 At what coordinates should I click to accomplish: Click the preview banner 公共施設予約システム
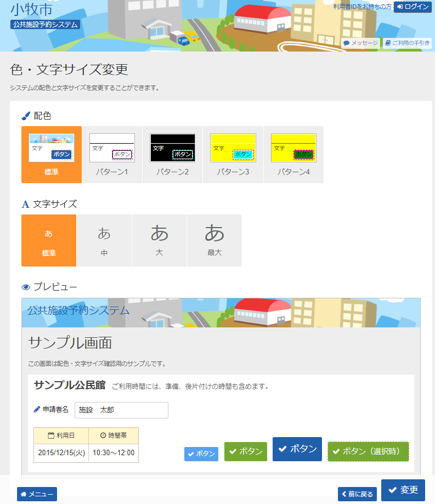pyautogui.click(x=78, y=310)
